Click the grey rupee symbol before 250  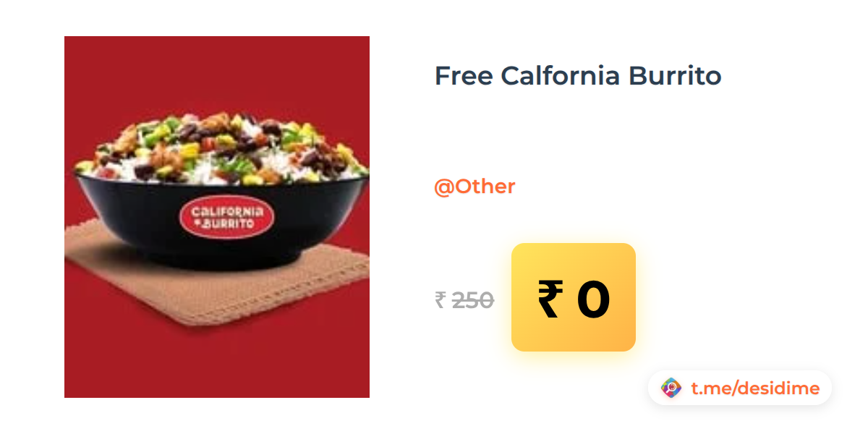[x=440, y=299]
